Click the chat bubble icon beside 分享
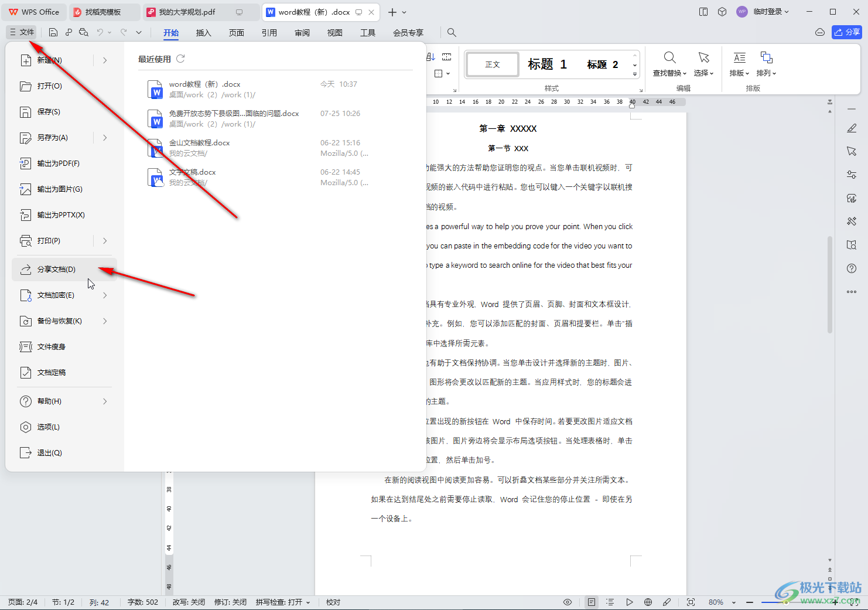 pos(819,32)
